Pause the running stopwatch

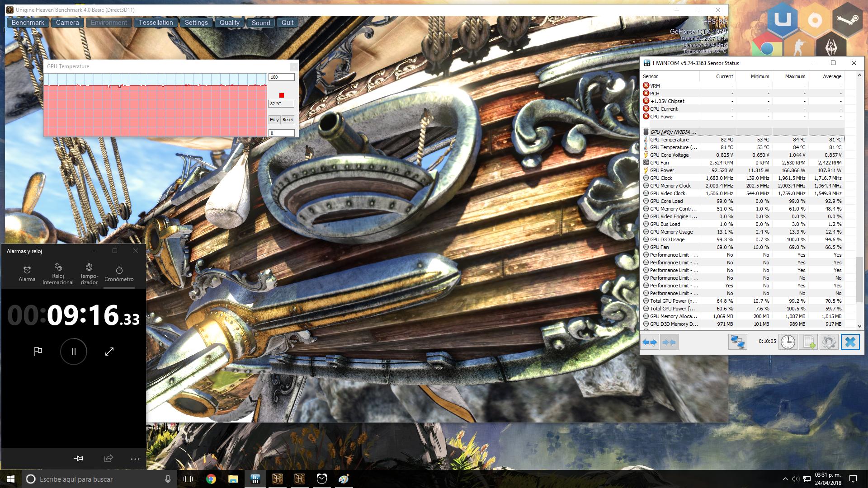73,352
